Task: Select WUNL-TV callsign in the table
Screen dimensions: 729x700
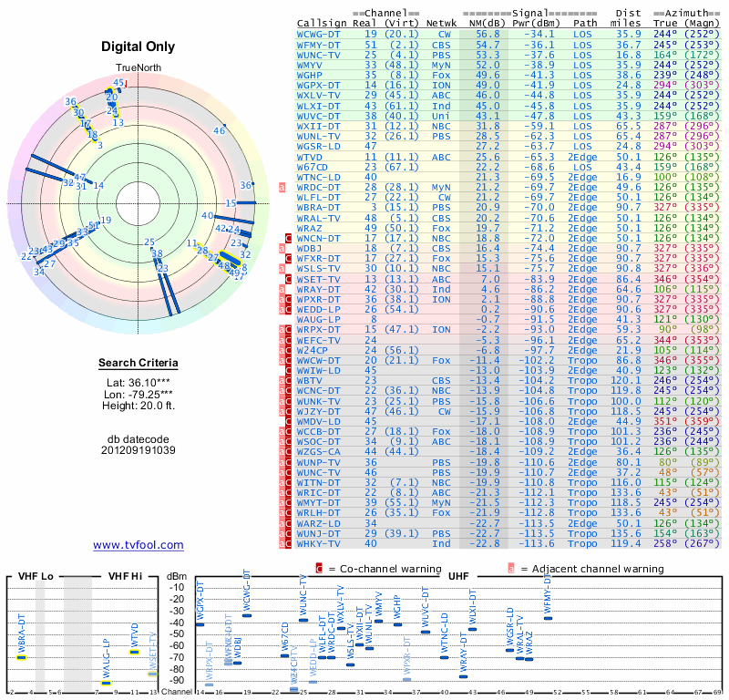Action: click(318, 137)
